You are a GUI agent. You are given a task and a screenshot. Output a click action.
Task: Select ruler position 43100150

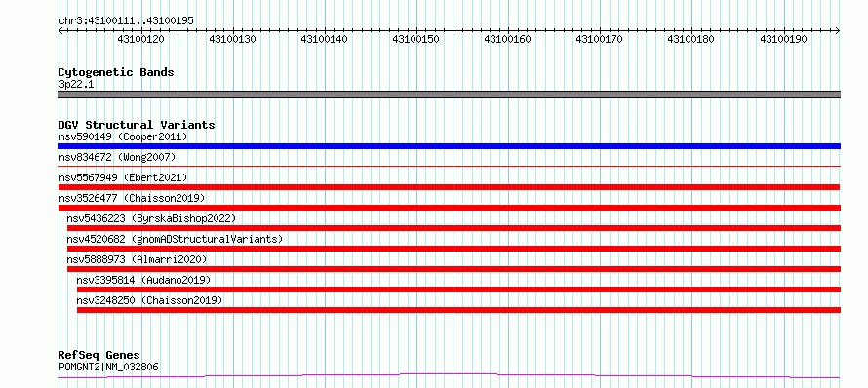click(x=416, y=39)
